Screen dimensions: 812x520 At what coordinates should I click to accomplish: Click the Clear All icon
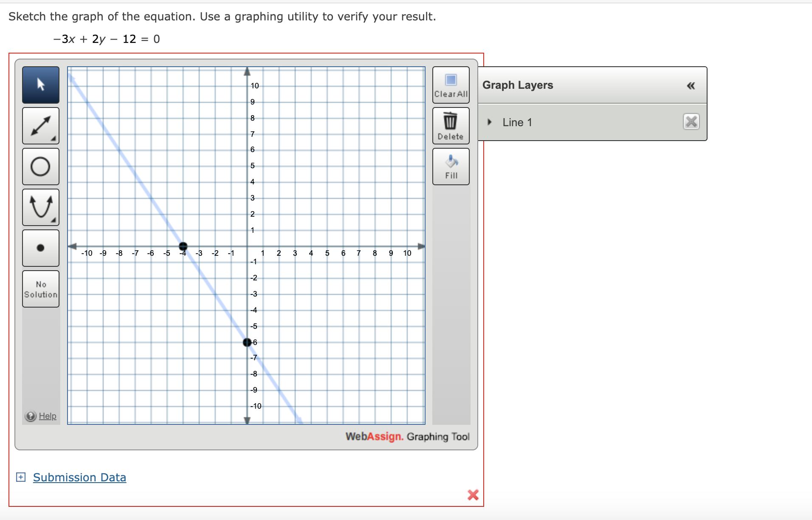pos(450,85)
